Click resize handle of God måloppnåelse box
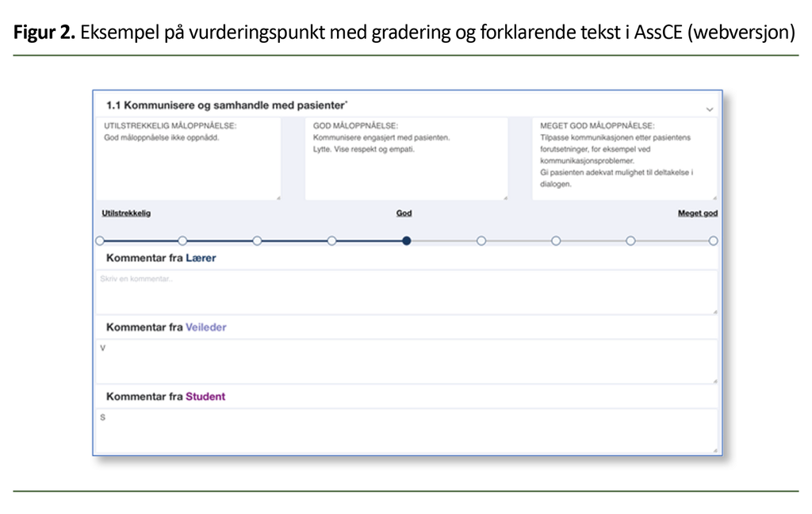Viewport: 812px width, 514px height. tap(504, 197)
